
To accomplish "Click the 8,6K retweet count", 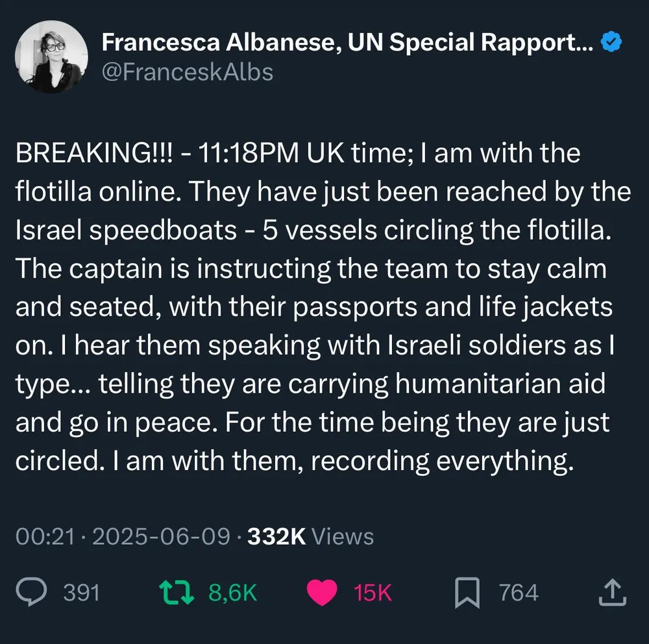I will [233, 592].
